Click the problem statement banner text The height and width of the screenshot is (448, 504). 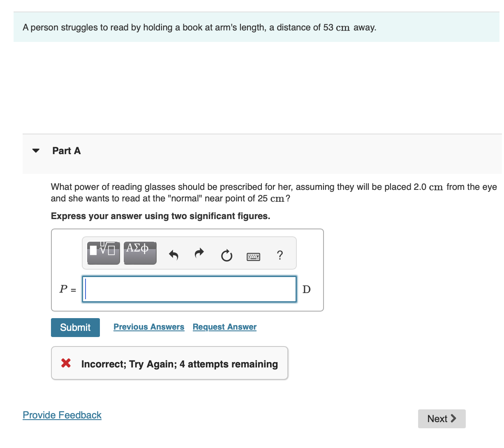pos(199,28)
